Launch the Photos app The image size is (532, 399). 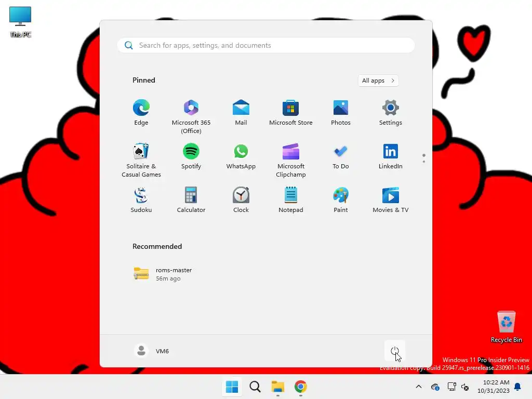click(341, 113)
